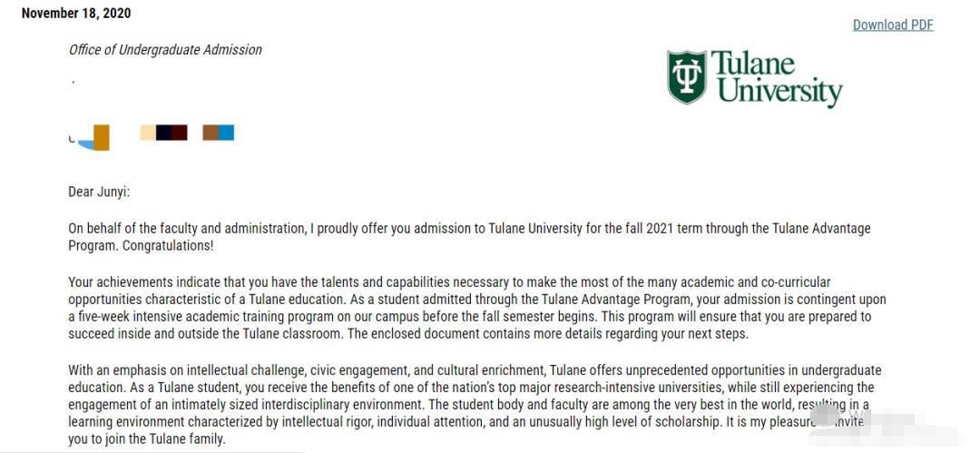The height and width of the screenshot is (453, 980).
Task: Select the Office of Undergraduate Admission heading
Action: pyautogui.click(x=165, y=50)
